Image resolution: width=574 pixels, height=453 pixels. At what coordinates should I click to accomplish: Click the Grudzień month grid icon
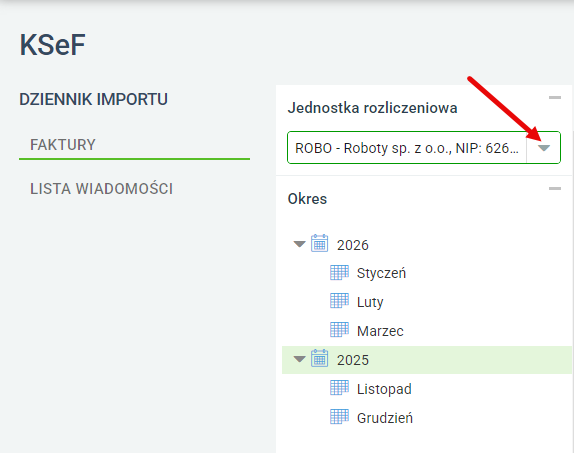(x=339, y=417)
